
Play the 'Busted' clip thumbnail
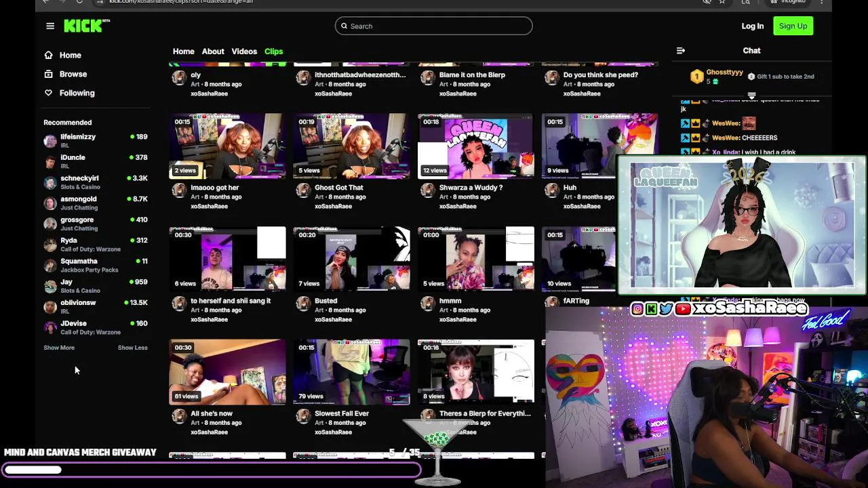click(x=351, y=259)
